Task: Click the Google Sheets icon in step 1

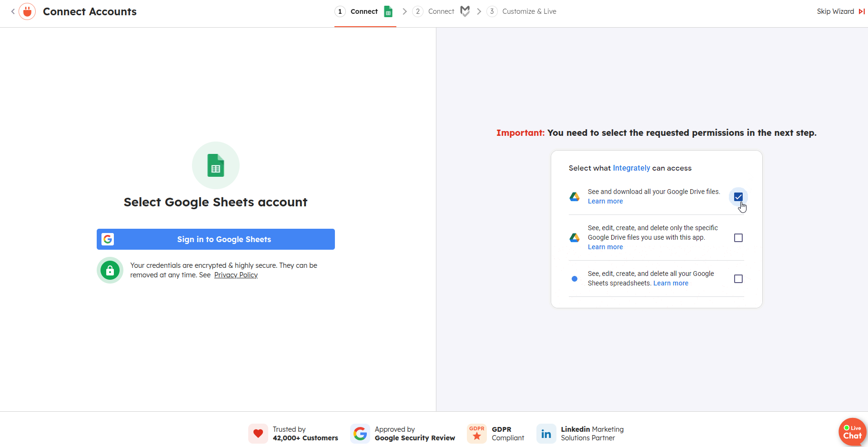Action: tap(388, 11)
